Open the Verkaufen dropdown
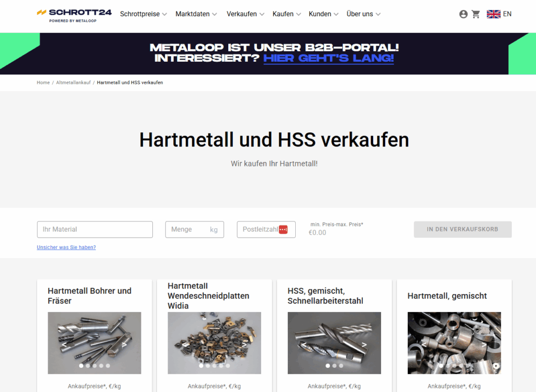536x392 pixels. [245, 14]
